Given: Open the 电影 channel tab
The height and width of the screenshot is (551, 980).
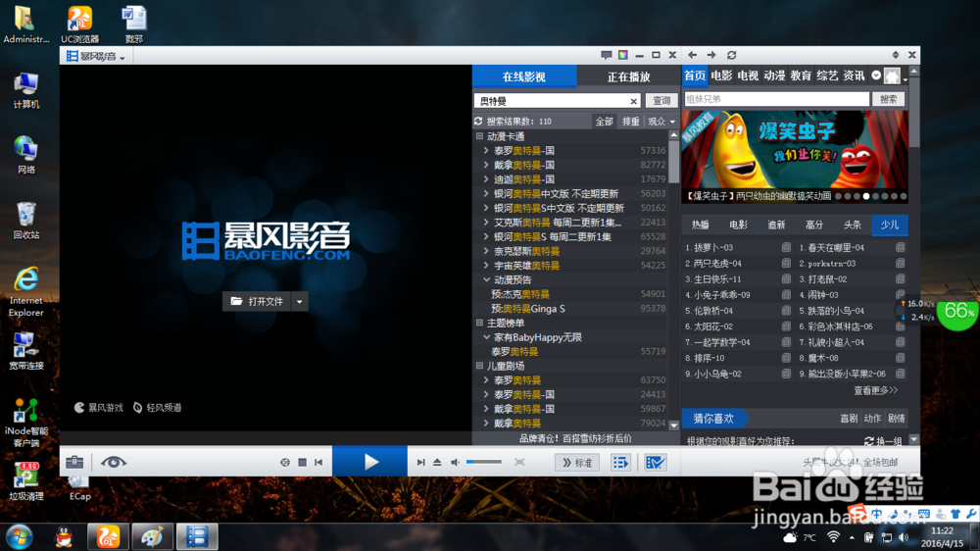Looking at the screenshot, I should (x=721, y=75).
